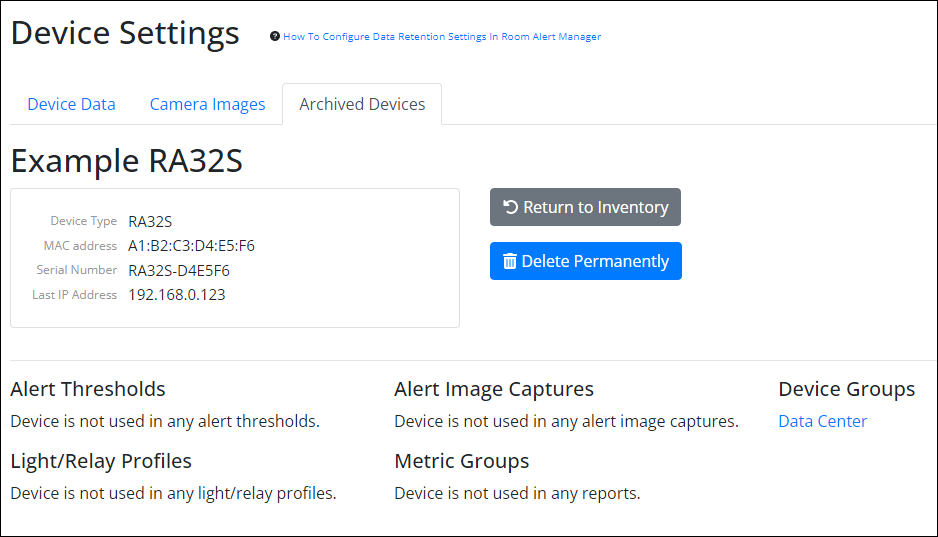Click the Metric Groups heading
This screenshot has width=938, height=537.
click(461, 461)
